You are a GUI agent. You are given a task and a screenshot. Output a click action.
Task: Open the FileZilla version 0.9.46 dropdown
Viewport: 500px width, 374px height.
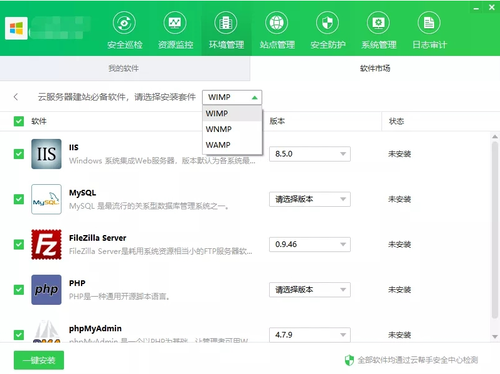pyautogui.click(x=310, y=244)
